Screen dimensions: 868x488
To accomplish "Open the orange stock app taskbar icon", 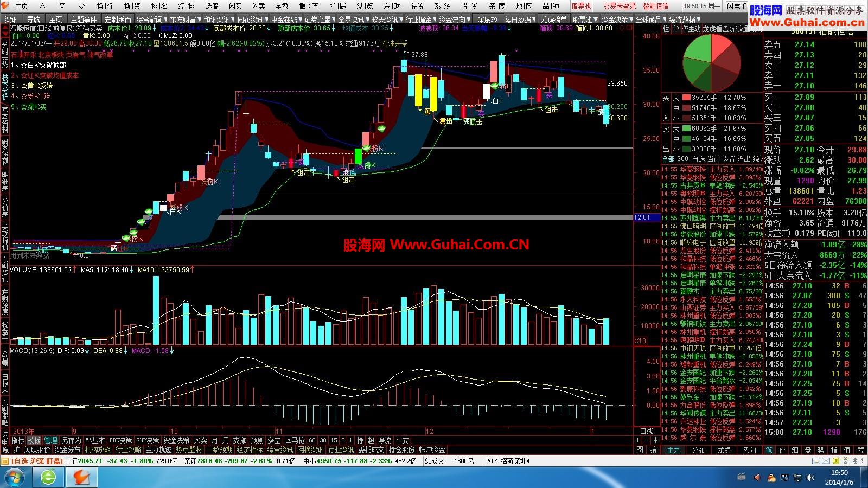I will (82, 478).
